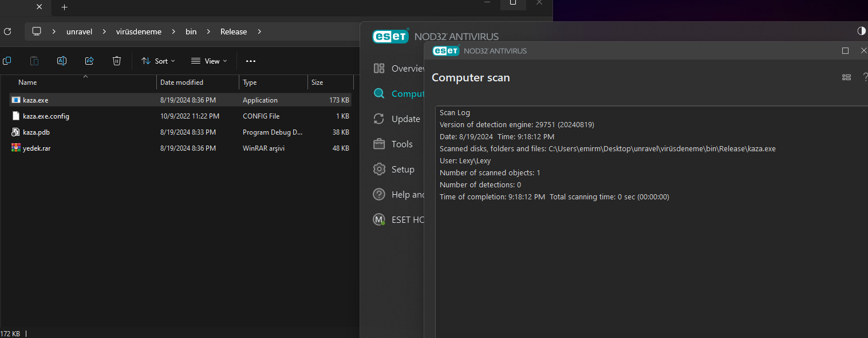The height and width of the screenshot is (338, 868).
Task: Sort by the Name column header
Action: coord(27,82)
